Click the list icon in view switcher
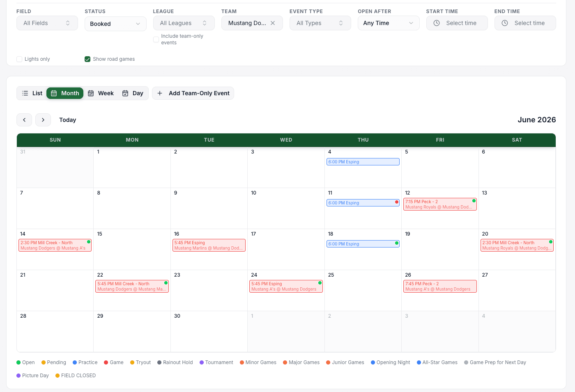This screenshot has width=575, height=392. (x=25, y=93)
